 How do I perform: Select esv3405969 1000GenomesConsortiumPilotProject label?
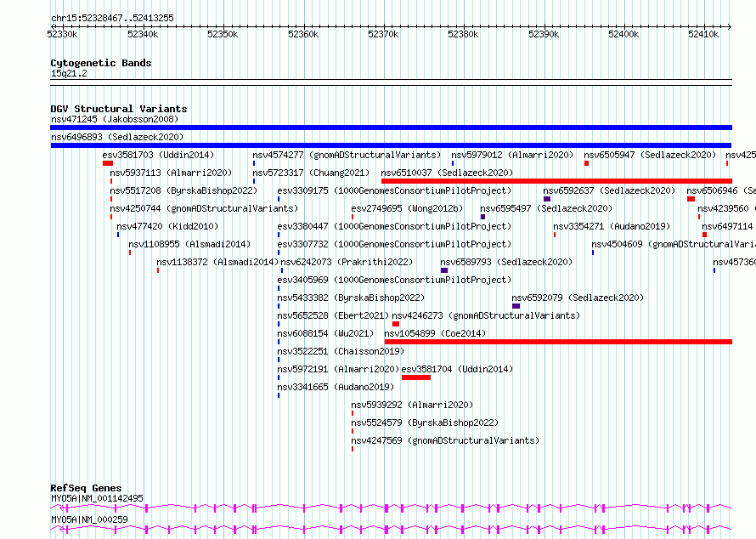394,280
